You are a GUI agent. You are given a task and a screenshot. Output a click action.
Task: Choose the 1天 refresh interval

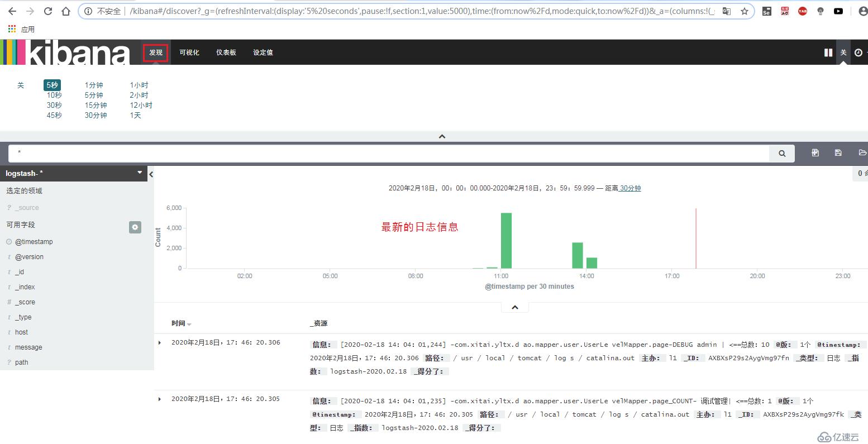coord(135,116)
